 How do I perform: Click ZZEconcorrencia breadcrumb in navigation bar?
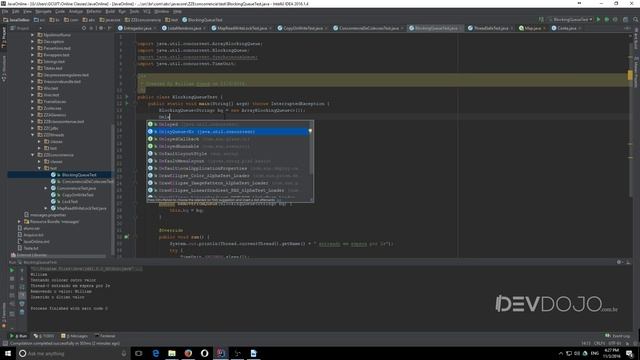(143, 20)
